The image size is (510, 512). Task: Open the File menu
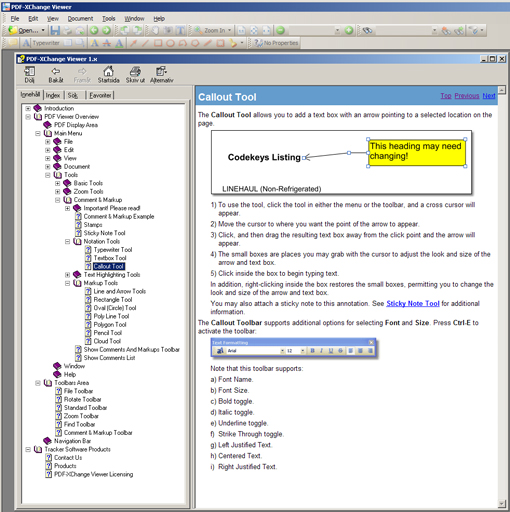[15, 19]
